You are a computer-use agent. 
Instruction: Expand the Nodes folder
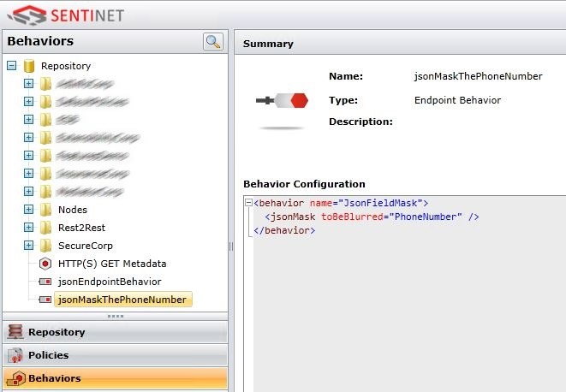click(28, 210)
